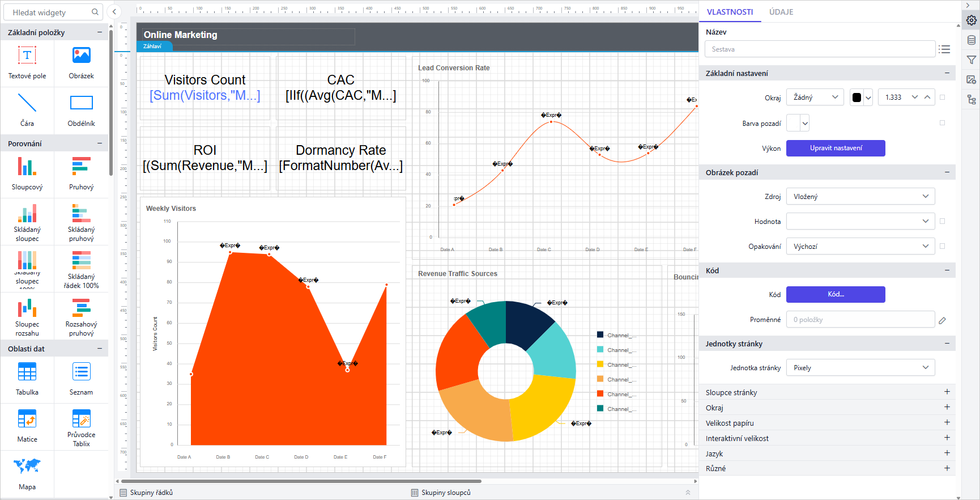Collapse the Porovnání widget group
This screenshot has width=980, height=500.
click(x=100, y=143)
